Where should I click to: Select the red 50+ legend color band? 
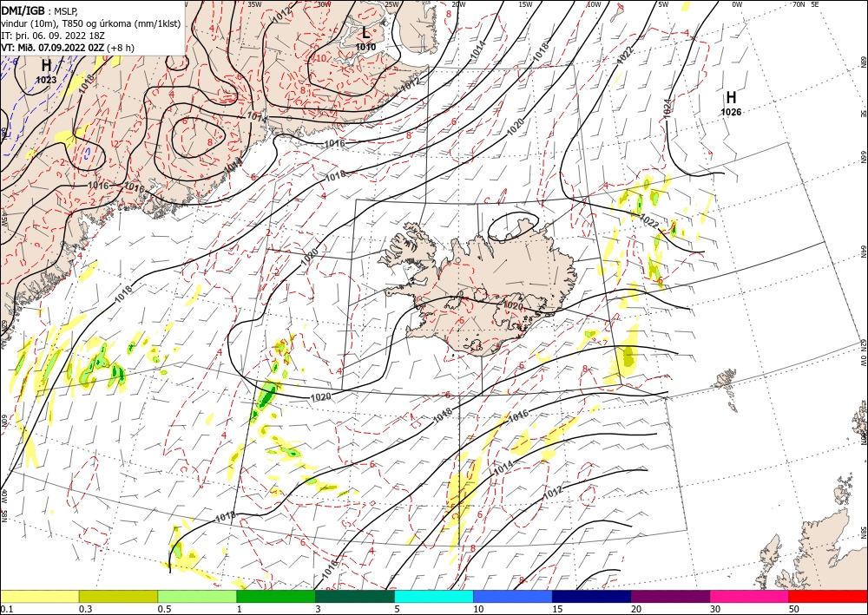click(x=828, y=596)
